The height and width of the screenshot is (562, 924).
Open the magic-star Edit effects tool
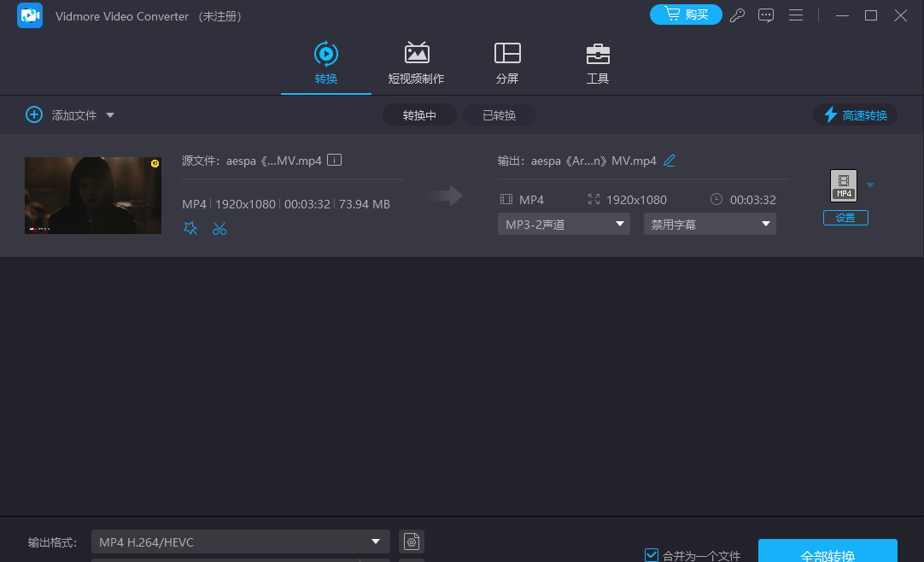(x=190, y=228)
